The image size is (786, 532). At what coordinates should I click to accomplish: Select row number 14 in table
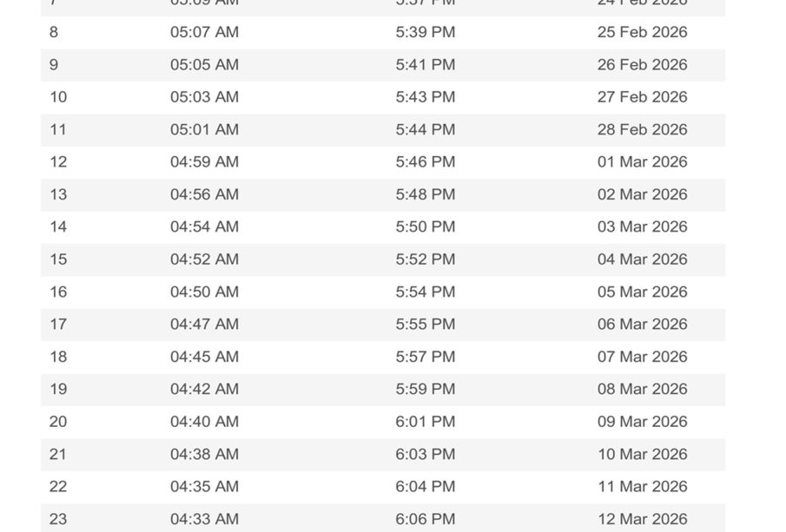pos(58,227)
